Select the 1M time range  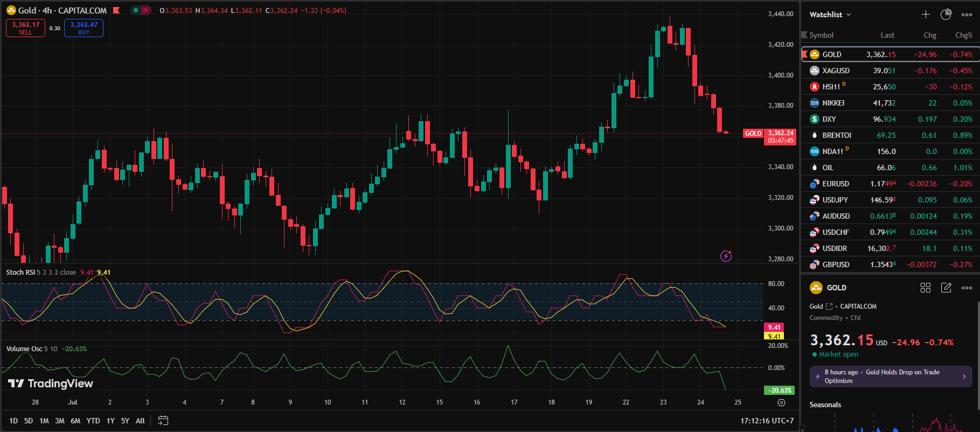coord(44,421)
